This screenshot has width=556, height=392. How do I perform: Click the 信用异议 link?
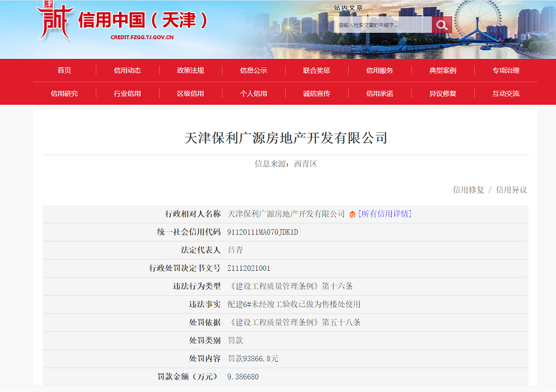point(512,190)
